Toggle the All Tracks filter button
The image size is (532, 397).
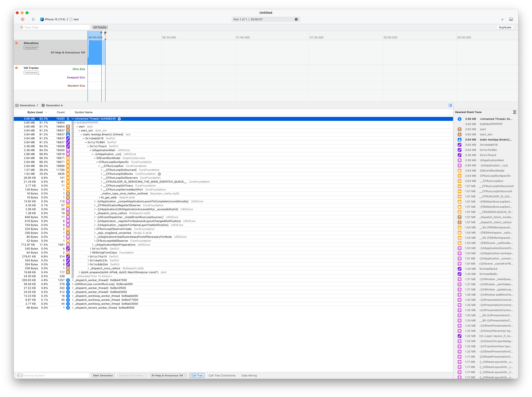point(100,27)
